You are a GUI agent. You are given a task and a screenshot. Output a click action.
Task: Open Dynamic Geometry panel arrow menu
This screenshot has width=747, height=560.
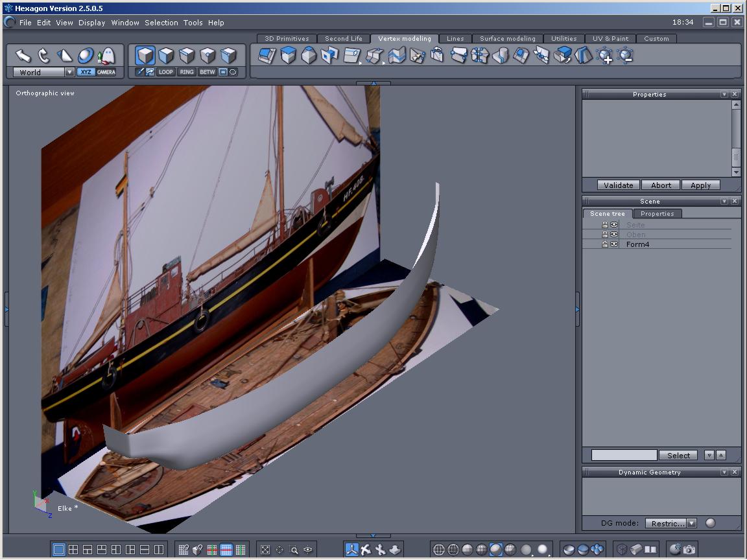click(724, 472)
